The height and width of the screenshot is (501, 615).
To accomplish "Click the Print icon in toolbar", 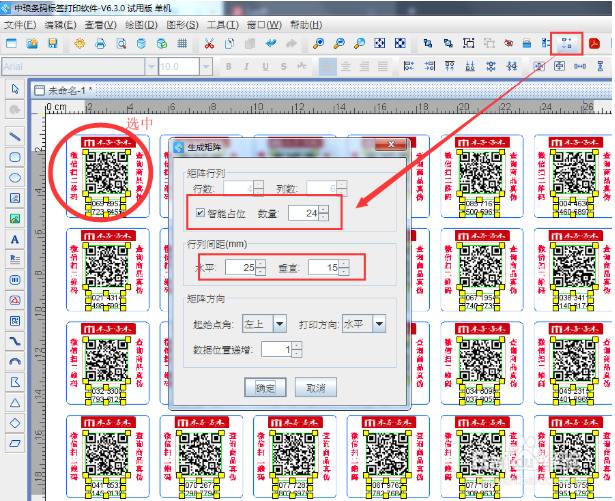I will [100, 43].
